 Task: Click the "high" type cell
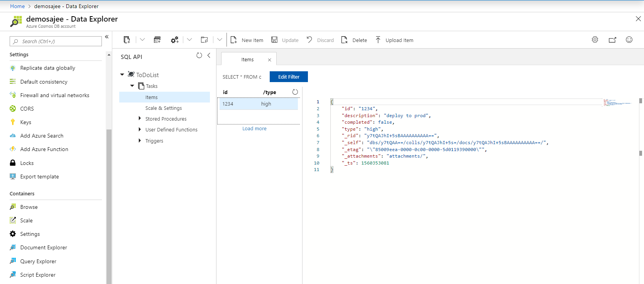(266, 104)
